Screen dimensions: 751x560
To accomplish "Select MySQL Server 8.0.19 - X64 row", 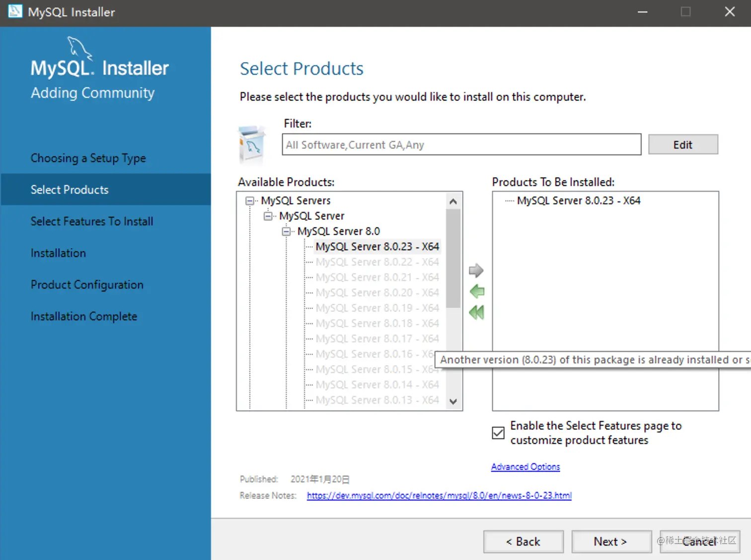I will tap(377, 308).
